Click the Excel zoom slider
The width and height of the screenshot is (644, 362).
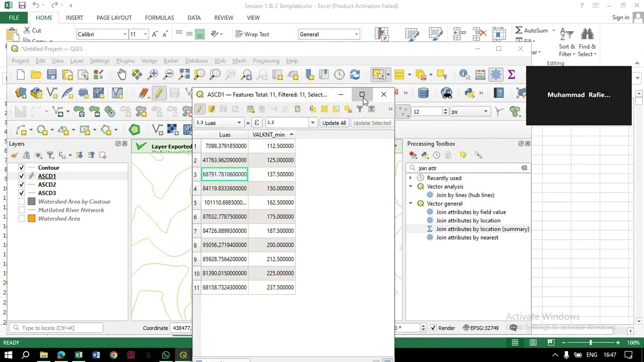[591, 343]
